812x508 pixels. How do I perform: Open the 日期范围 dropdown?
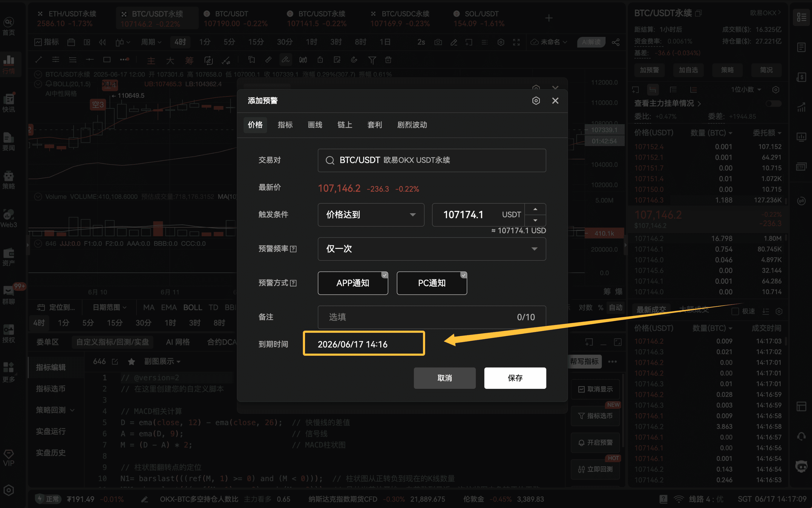pos(110,307)
